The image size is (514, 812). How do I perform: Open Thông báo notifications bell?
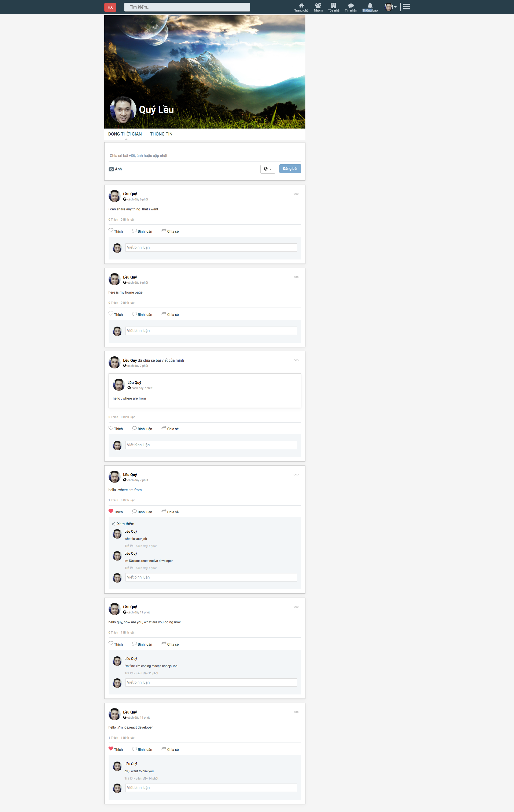pos(370,6)
